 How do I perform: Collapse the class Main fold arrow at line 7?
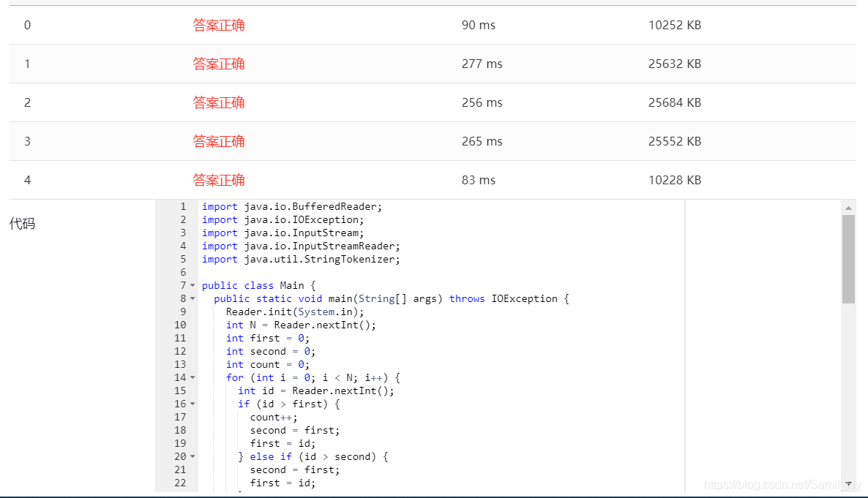pos(192,285)
